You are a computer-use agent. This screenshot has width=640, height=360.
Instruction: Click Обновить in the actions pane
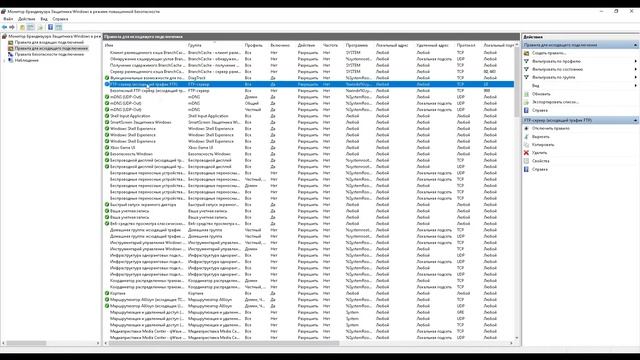[541, 94]
